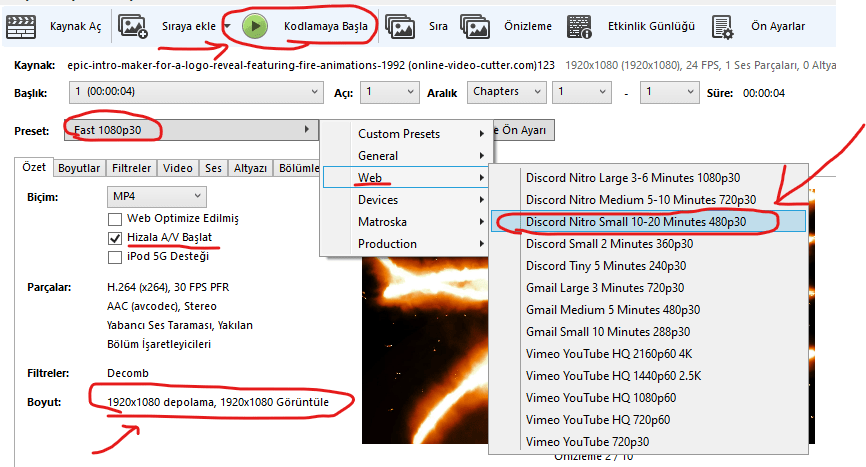Viewport: 866px width, 467px height.
Task: Click the Ön Ayarlar presets icon
Action: 722,26
